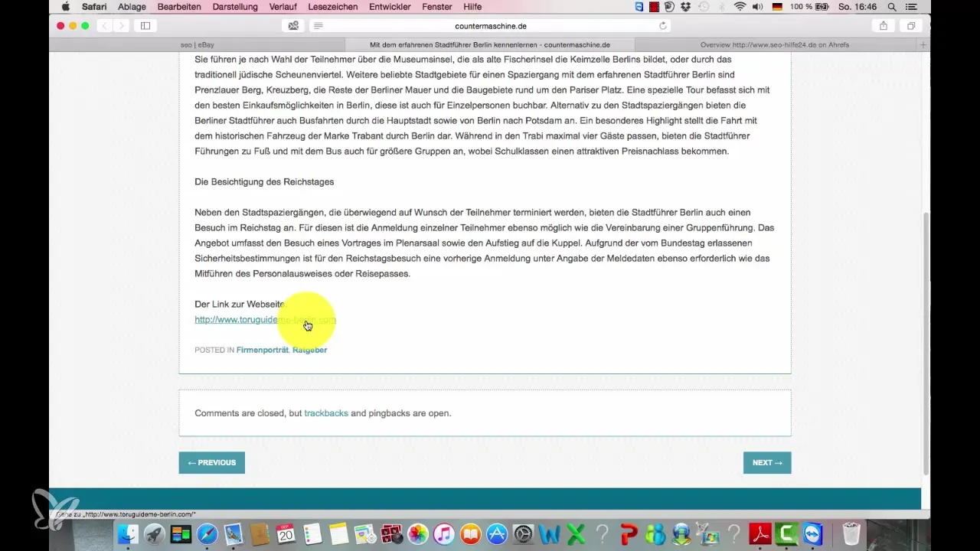Open System Preferences gear in the Dock
This screenshot has width=980, height=551.
(x=524, y=533)
